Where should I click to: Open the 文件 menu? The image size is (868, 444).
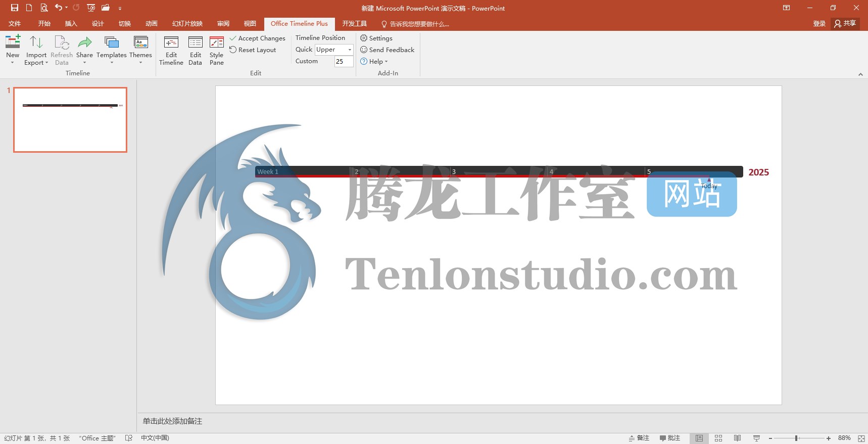tap(15, 24)
